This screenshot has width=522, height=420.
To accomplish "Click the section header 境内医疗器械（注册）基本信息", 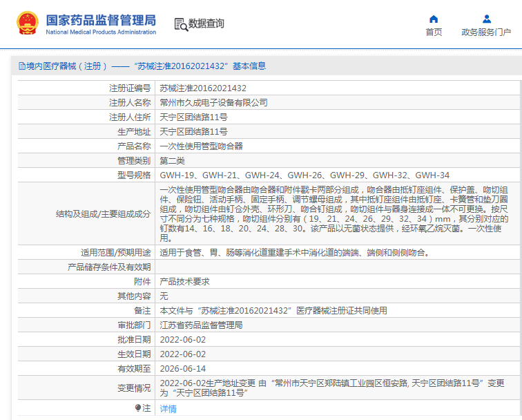I will [143, 66].
